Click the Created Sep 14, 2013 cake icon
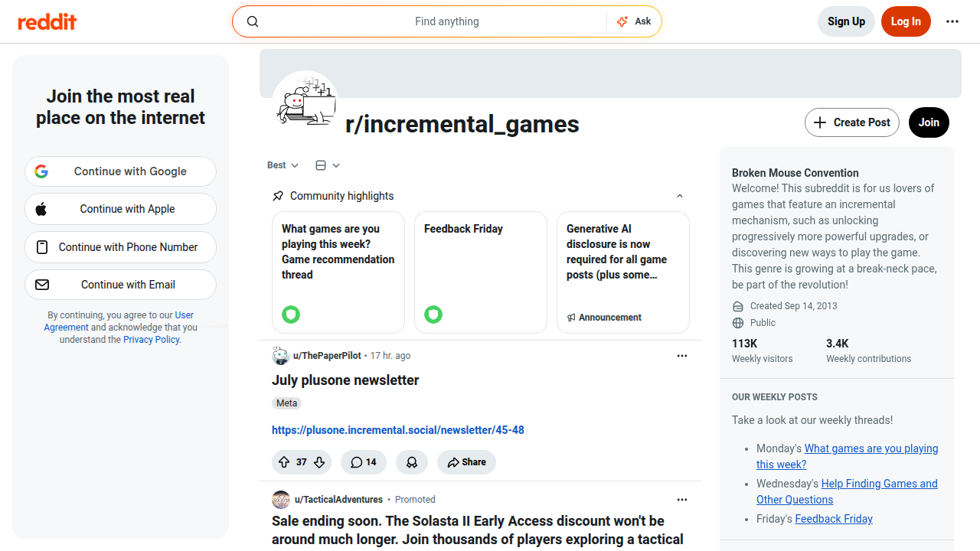Screen dimensions: 980x551 pos(738,306)
